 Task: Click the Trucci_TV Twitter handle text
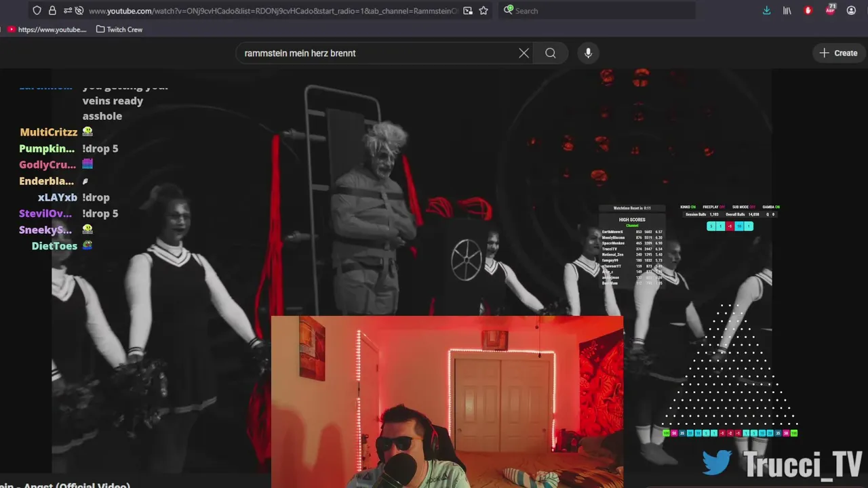(x=802, y=465)
